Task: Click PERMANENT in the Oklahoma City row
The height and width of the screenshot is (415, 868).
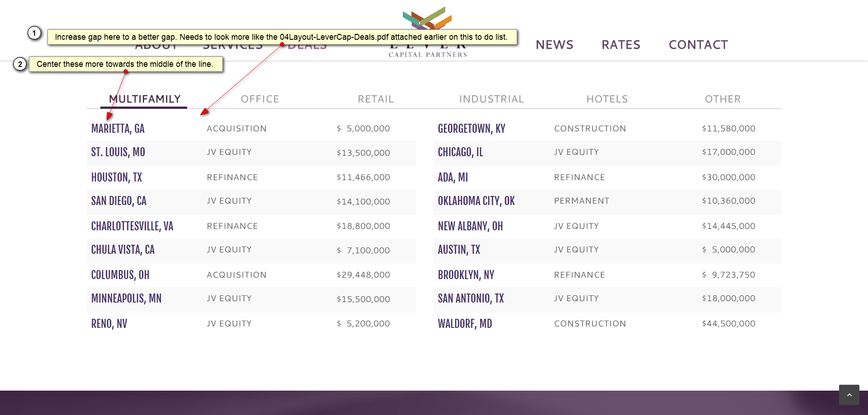Action: tap(582, 201)
